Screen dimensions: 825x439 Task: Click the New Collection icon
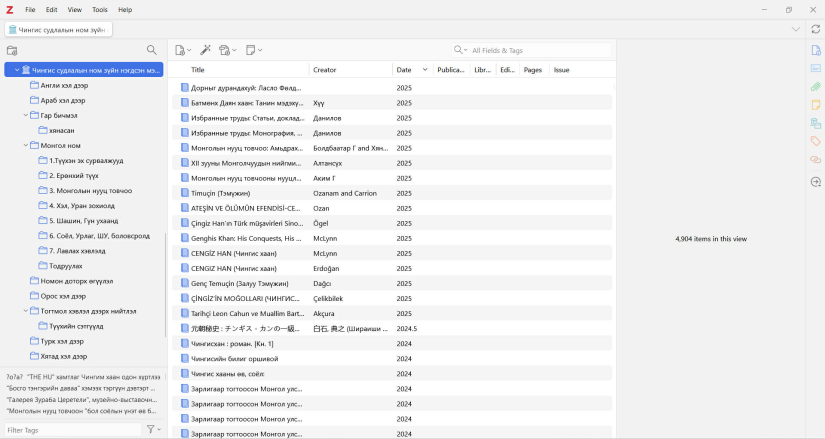12,50
